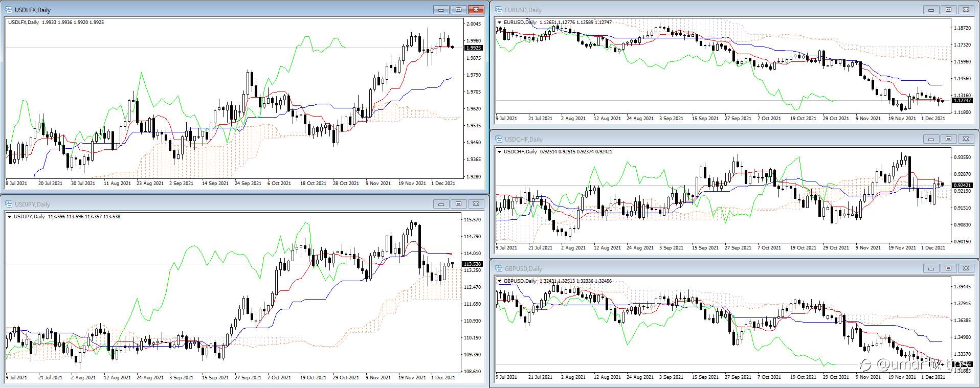The image size is (980, 388).
Task: Maximize the EURUSD chart window
Action: click(x=949, y=10)
